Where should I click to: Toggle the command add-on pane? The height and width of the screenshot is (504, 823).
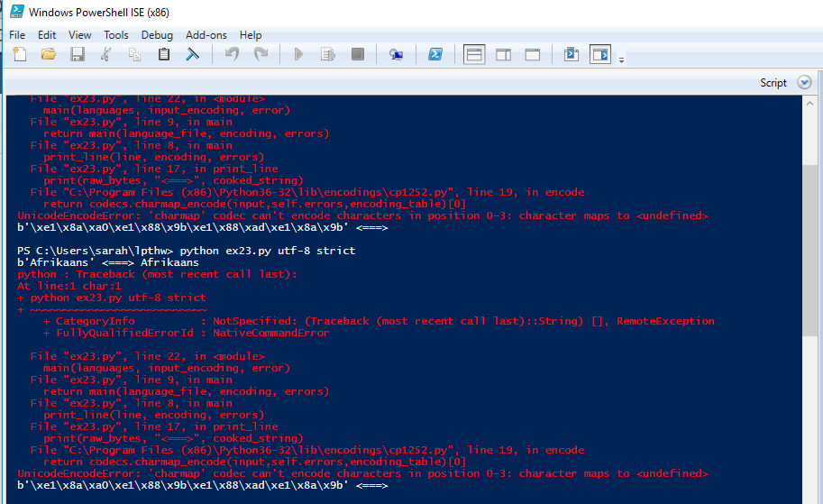[x=600, y=55]
